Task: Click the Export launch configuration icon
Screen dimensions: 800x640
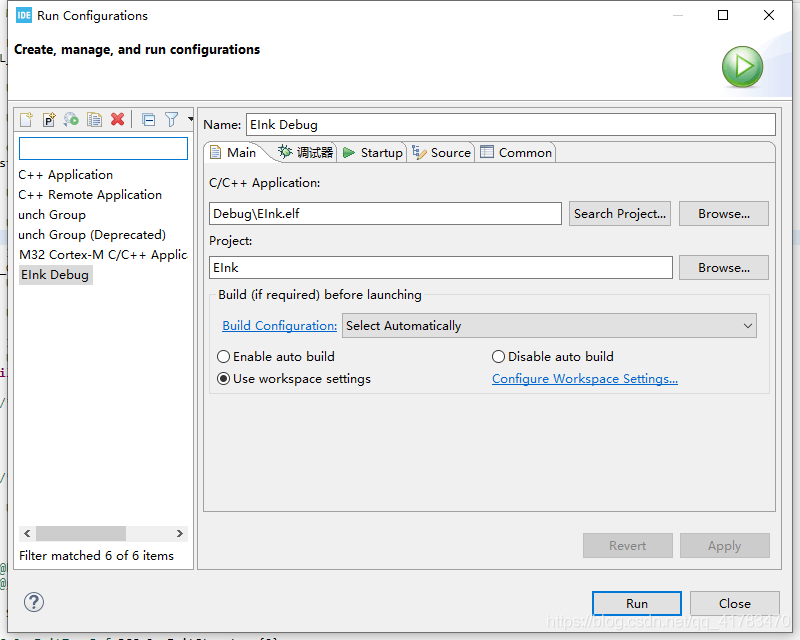Action: [x=71, y=119]
